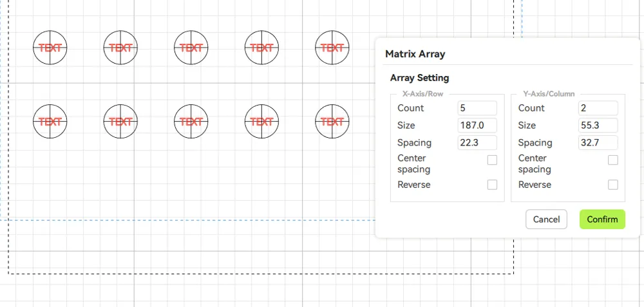This screenshot has width=644, height=307.
Task: Enable Y-Axis Reverse checkbox
Action: 613,185
